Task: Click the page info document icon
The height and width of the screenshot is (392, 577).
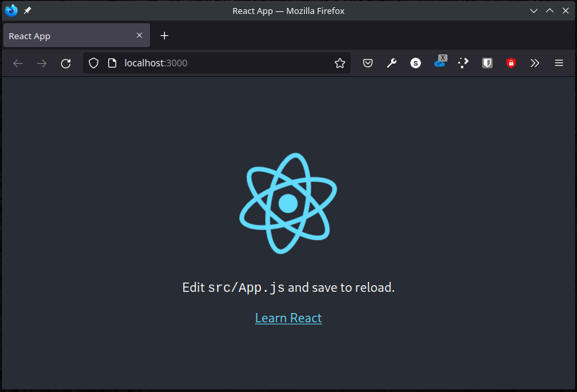Action: (112, 63)
